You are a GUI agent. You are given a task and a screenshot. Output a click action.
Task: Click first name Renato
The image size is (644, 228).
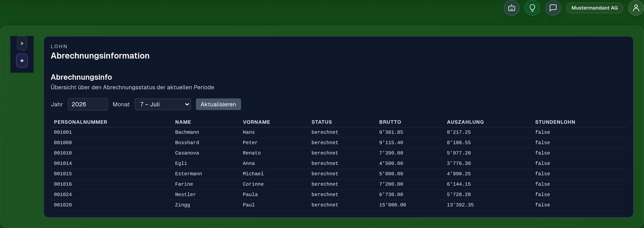tap(251, 153)
